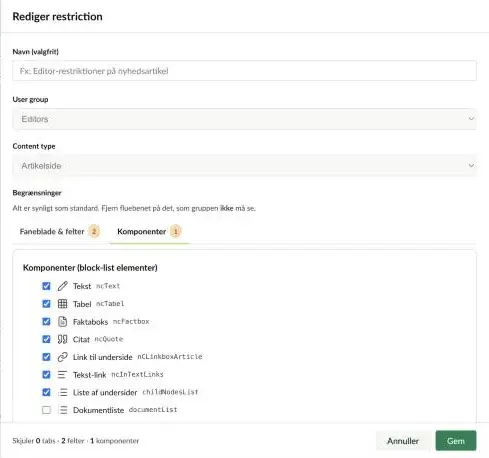Click the pencil icon next to Tekst
The image size is (489, 458).
click(62, 286)
